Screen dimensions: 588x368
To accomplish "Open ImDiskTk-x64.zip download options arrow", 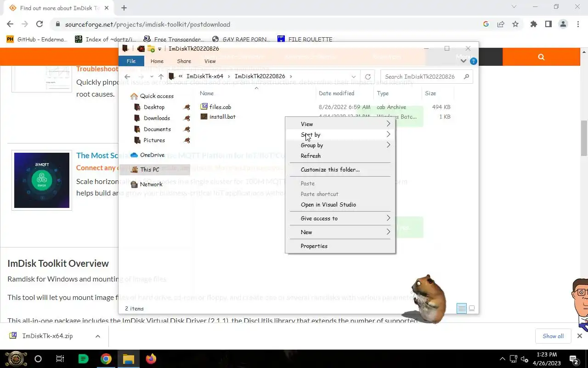I will tap(98, 336).
